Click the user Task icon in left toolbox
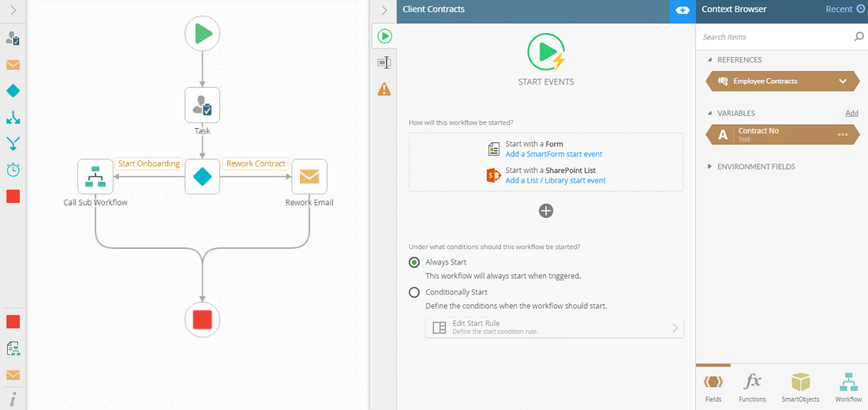This screenshot has width=868, height=410. (13, 38)
